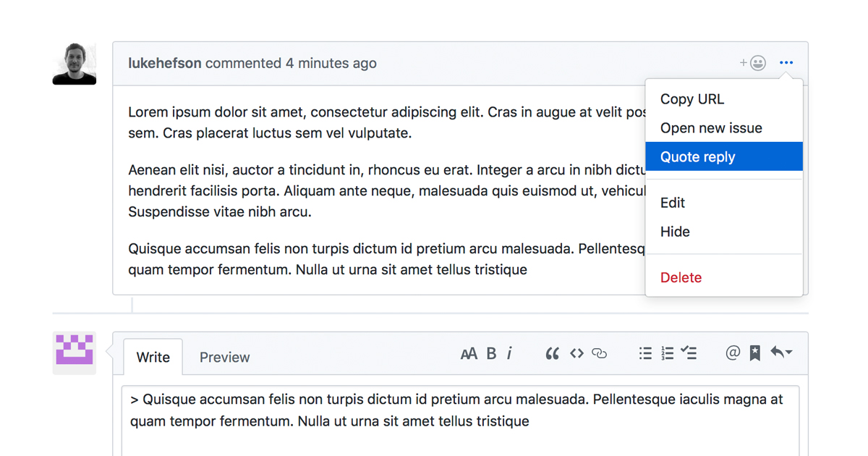Apply italic formatting
This screenshot has height=456, width=868.
[x=510, y=353]
